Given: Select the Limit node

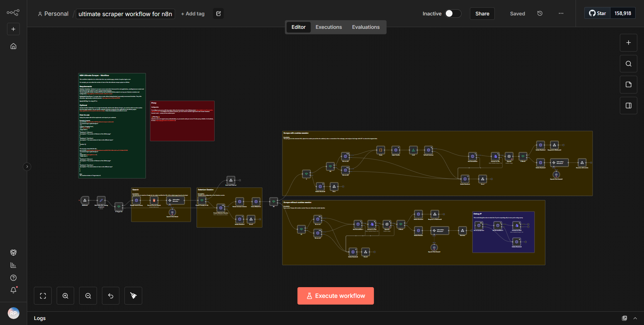Looking at the screenshot, I should pos(413,150).
